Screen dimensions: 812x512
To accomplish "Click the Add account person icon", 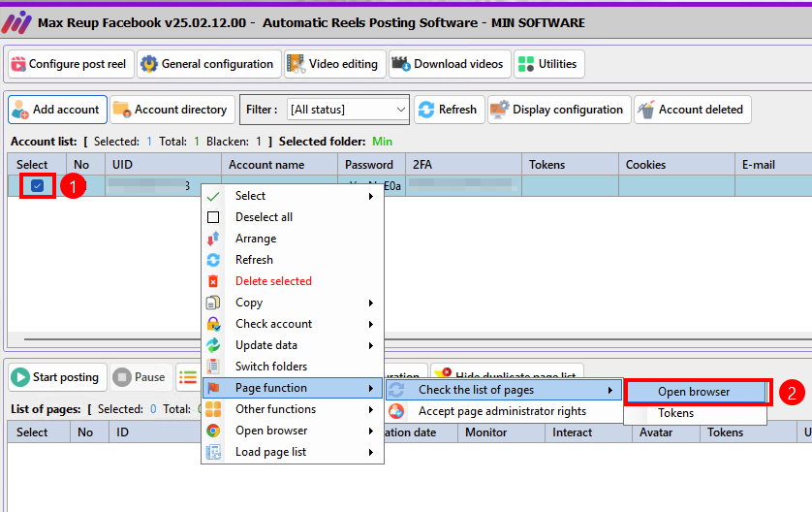I will (x=20, y=110).
